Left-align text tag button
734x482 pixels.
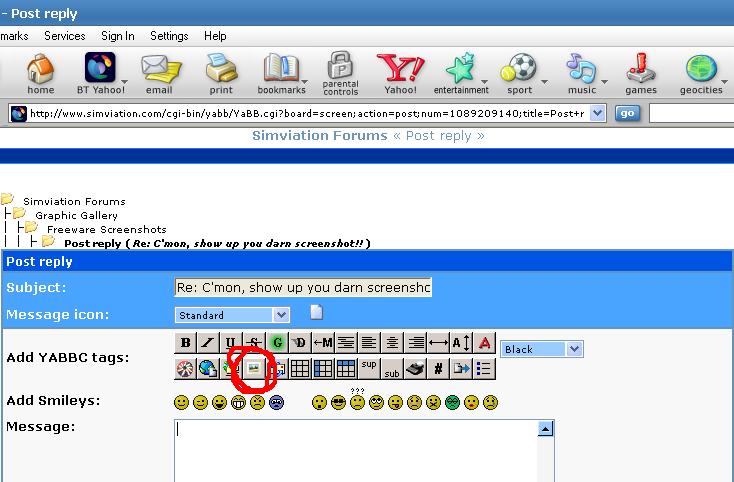(369, 343)
